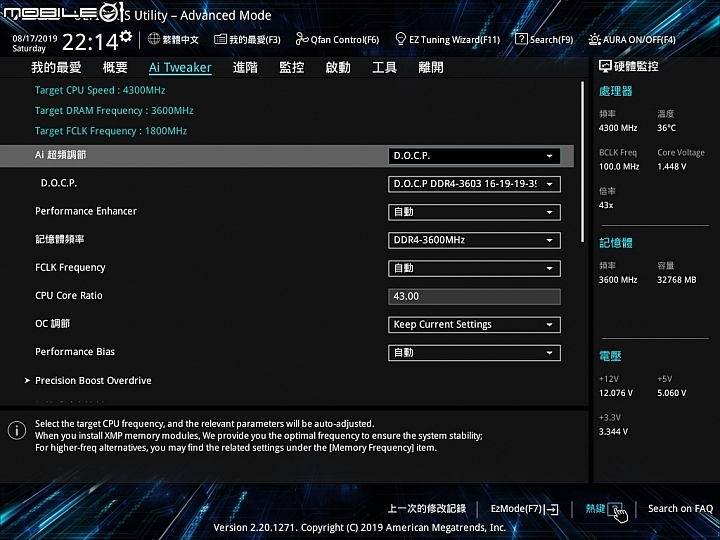Click the Qfan Control fan icon
Screen dimensions: 720x540
point(302,39)
